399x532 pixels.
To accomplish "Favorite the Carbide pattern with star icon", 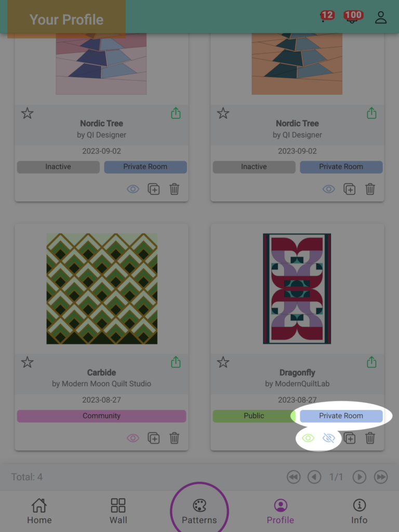I will [x=27, y=362].
